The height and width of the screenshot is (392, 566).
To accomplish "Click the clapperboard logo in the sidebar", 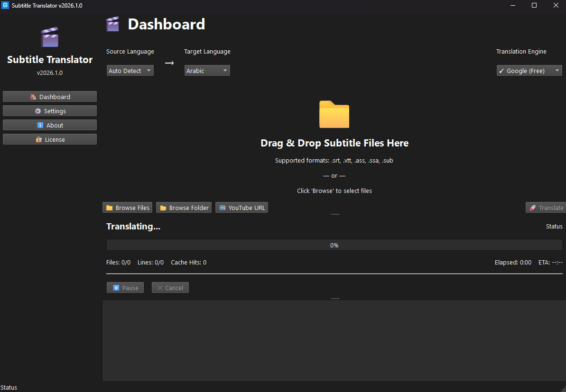I will tap(50, 37).
